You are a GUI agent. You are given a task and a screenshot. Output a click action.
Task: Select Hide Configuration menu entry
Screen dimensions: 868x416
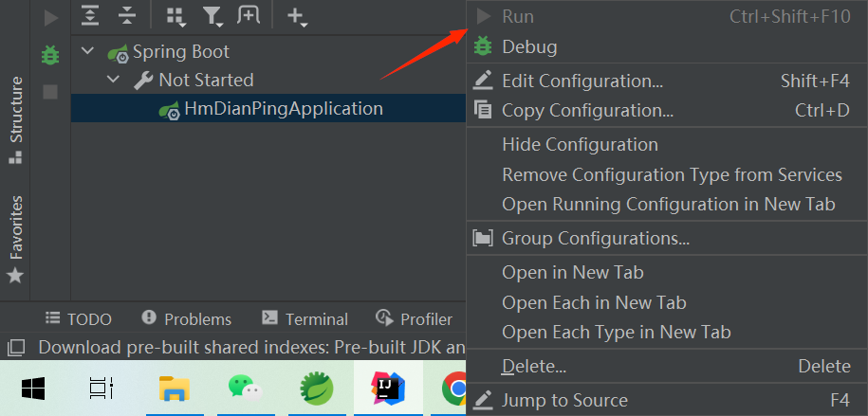coord(667,144)
